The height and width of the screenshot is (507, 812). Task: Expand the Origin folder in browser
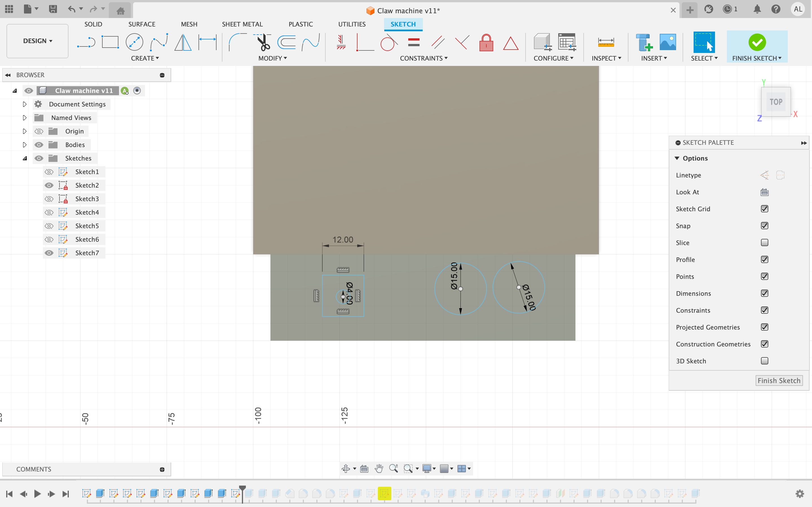click(24, 131)
